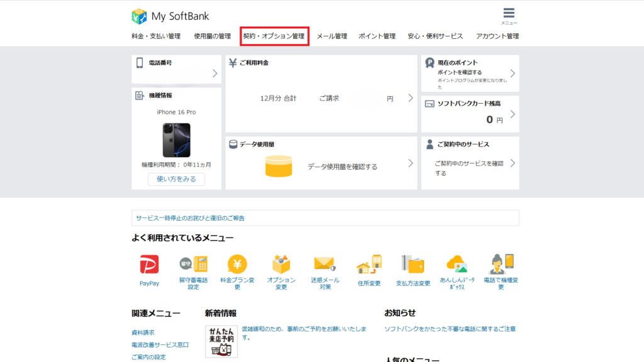Open the あんしんデータボックス cloud icon

457,264
